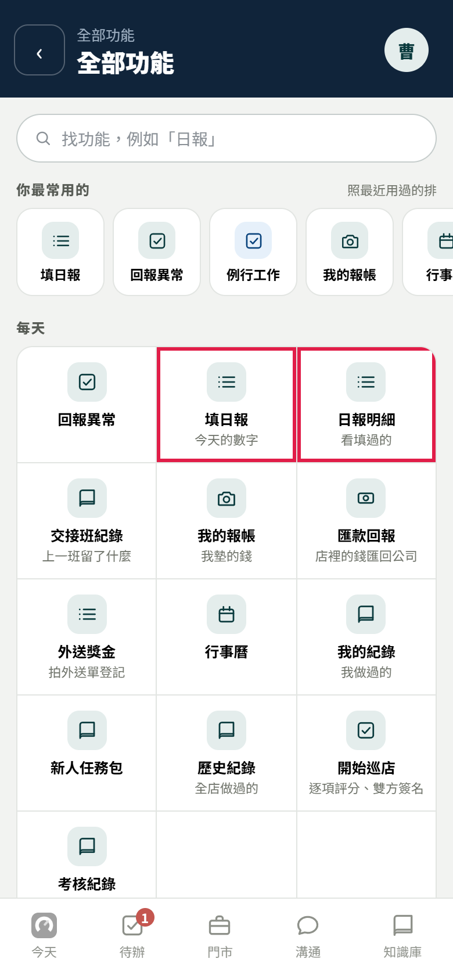Open 歷史紀錄 tile

click(227, 753)
